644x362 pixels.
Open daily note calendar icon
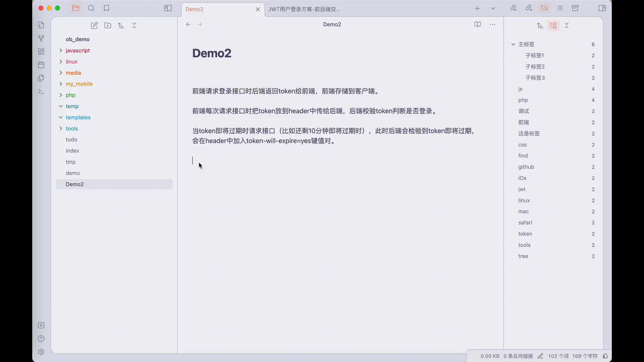(x=41, y=65)
